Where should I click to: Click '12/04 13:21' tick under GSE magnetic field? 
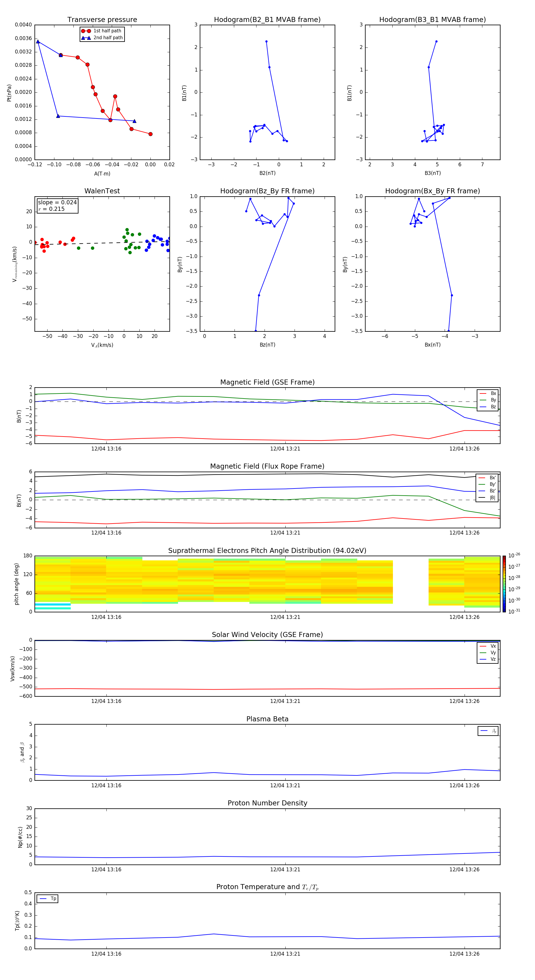point(285,449)
